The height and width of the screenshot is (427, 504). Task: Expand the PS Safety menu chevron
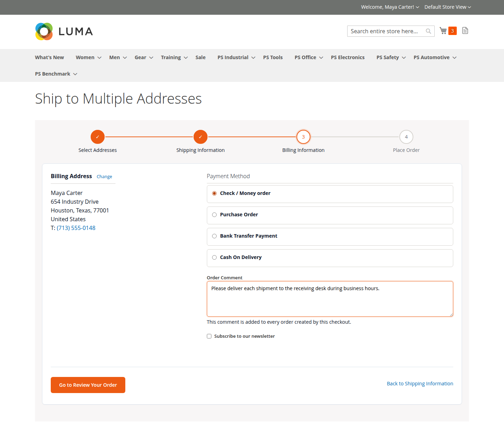404,58
